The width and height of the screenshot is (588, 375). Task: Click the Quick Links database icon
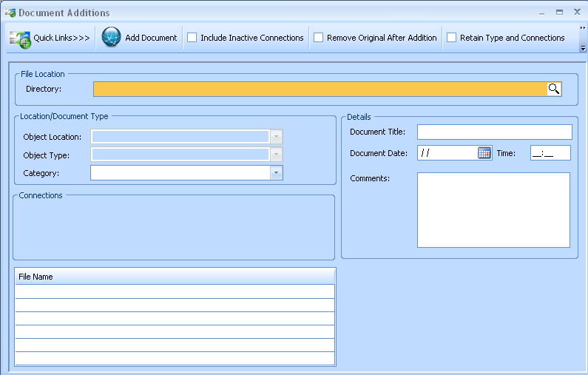(x=19, y=38)
